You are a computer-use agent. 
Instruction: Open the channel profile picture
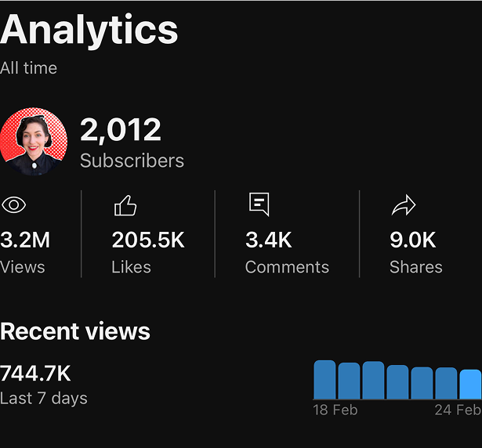[33, 141]
